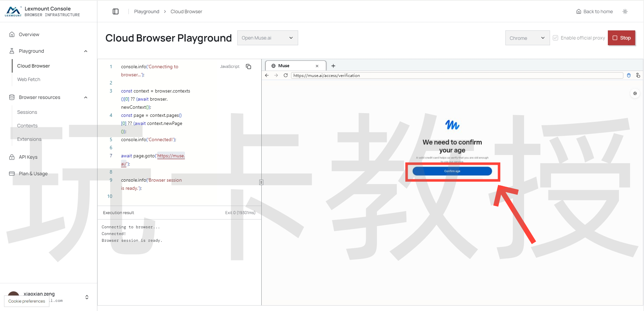Click the Playground flask icon
The image size is (644, 311).
pos(12,51)
